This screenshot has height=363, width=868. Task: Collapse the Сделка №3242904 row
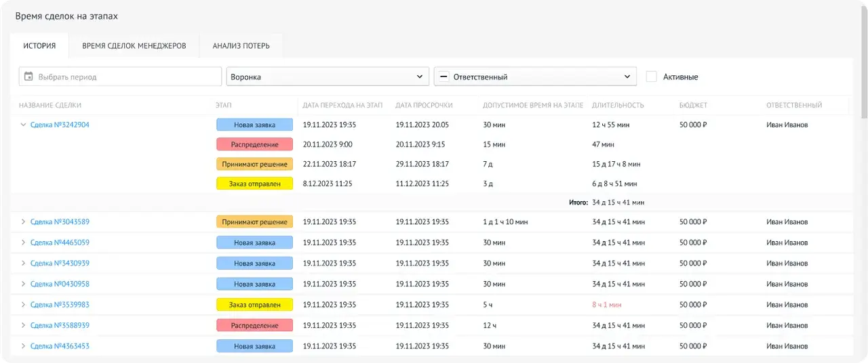(x=22, y=125)
